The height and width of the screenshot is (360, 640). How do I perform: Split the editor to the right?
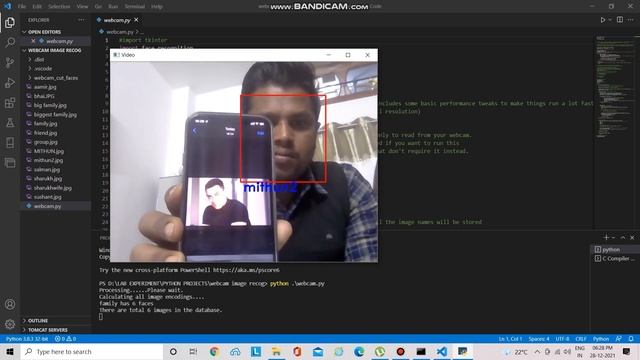pos(620,20)
